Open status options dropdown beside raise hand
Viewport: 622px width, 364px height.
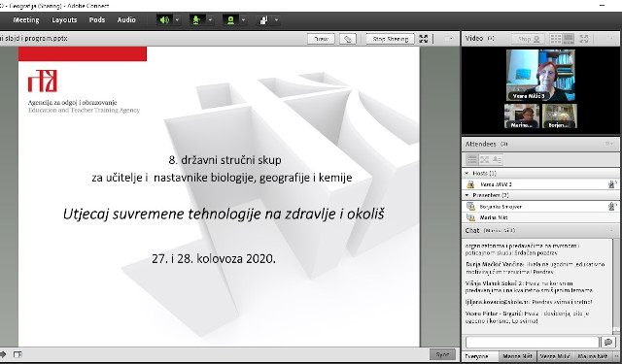coord(276,19)
